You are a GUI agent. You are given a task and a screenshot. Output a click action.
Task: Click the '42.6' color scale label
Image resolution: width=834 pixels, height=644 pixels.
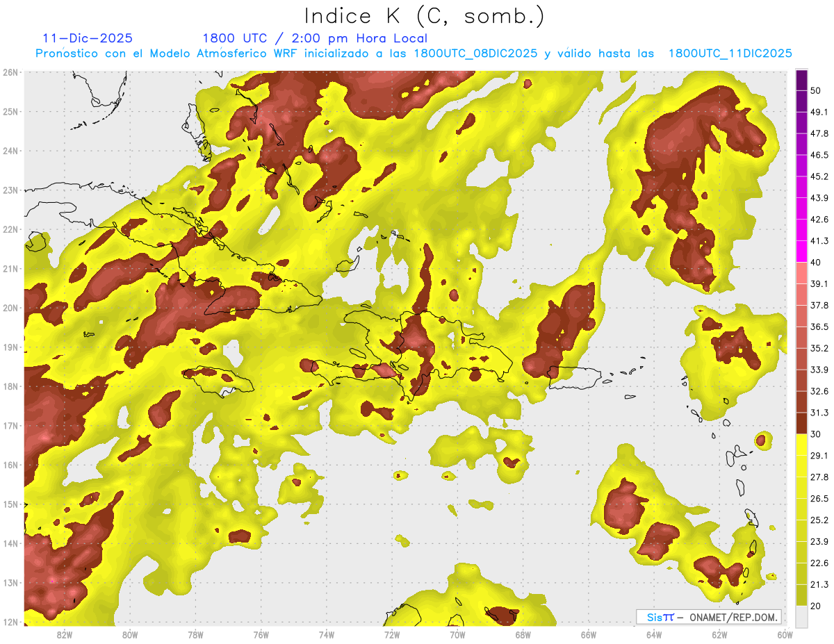coord(819,220)
